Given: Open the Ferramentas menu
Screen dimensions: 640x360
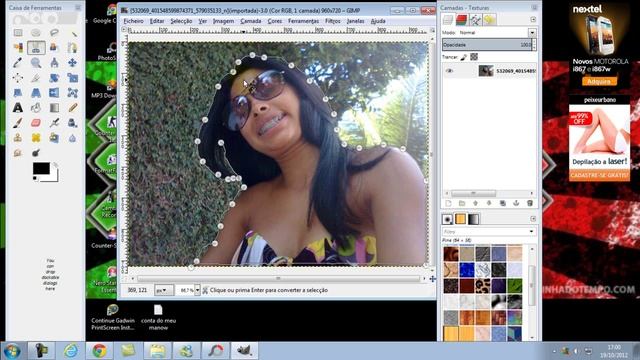Looking at the screenshot, I should 303,21.
